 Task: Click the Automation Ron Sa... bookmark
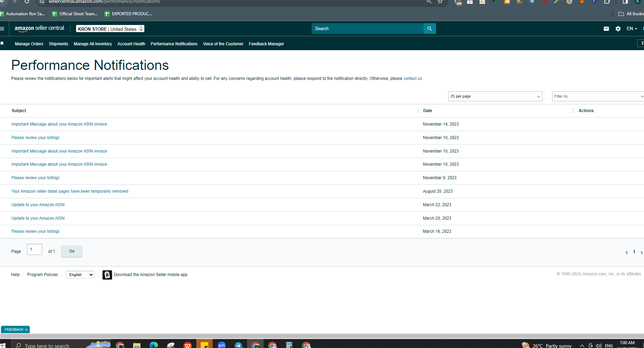pyautogui.click(x=22, y=14)
